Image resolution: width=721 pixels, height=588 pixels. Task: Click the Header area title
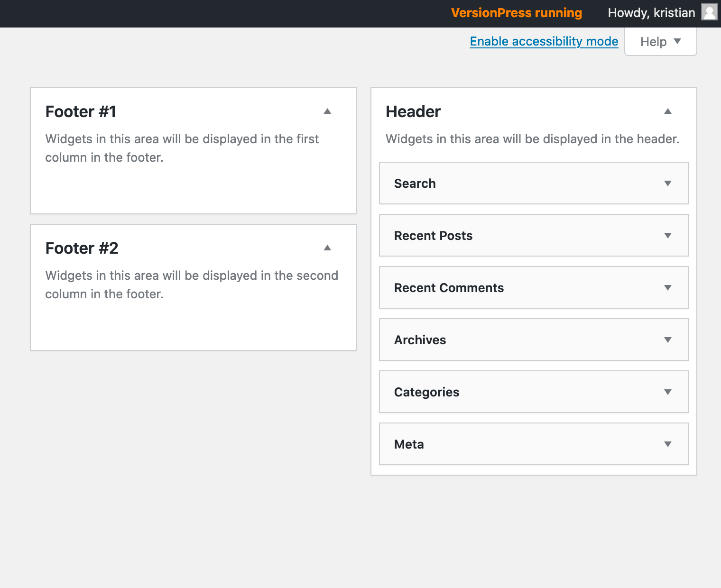(x=413, y=112)
